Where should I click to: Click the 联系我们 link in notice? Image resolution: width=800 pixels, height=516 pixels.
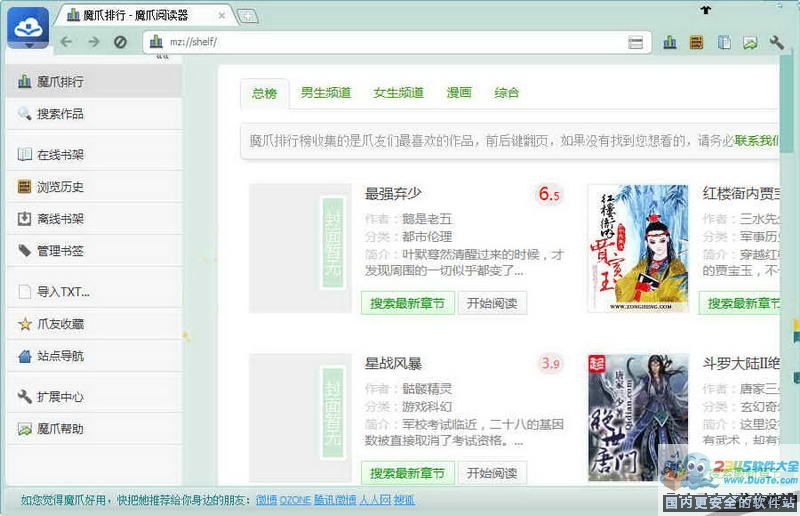click(757, 140)
